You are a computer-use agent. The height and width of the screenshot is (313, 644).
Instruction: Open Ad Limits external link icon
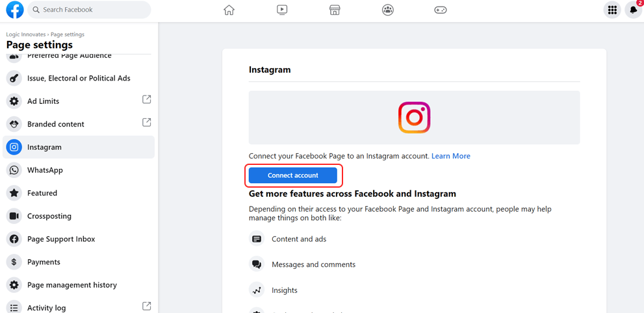pos(146,99)
